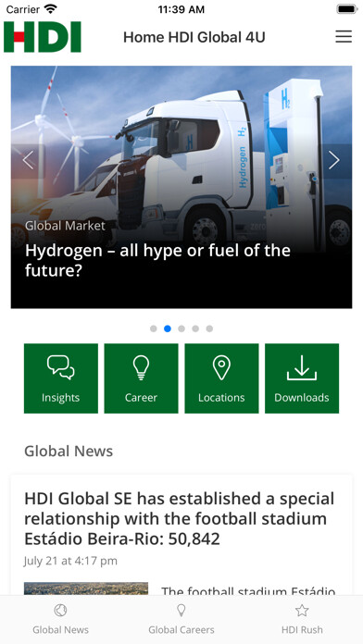The width and height of the screenshot is (363, 644).
Task: Tap the HDI logo
Action: [43, 37]
